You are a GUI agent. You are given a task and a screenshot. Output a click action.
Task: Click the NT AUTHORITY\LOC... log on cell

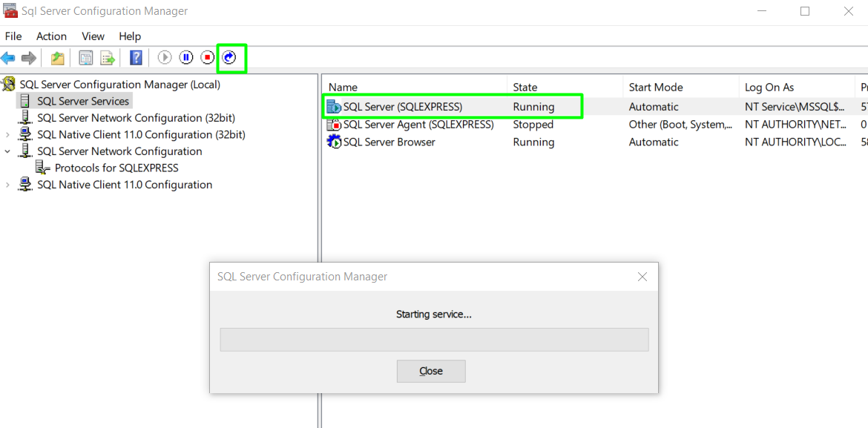(795, 142)
